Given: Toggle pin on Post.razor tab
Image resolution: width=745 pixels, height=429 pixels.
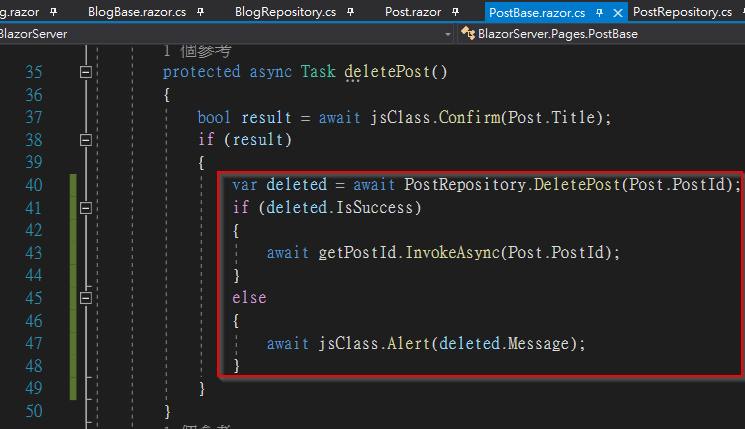Looking at the screenshot, I should coord(456,12).
